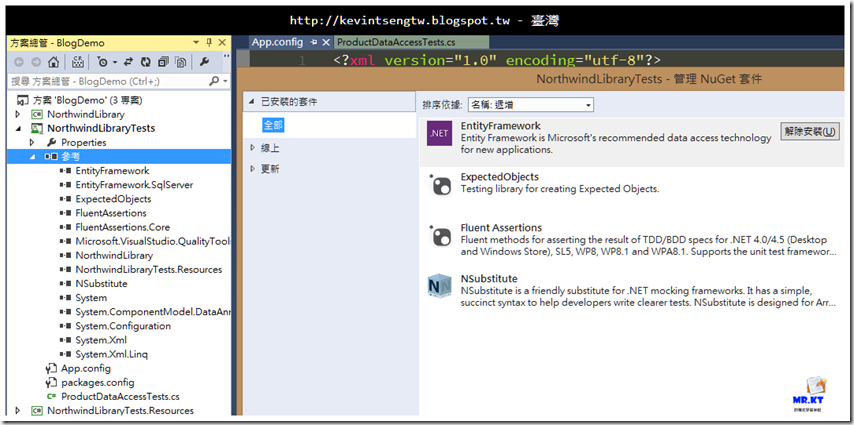Click the Collapse All icon
Image resolution: width=854 pixels, height=425 pixels.
click(163, 62)
